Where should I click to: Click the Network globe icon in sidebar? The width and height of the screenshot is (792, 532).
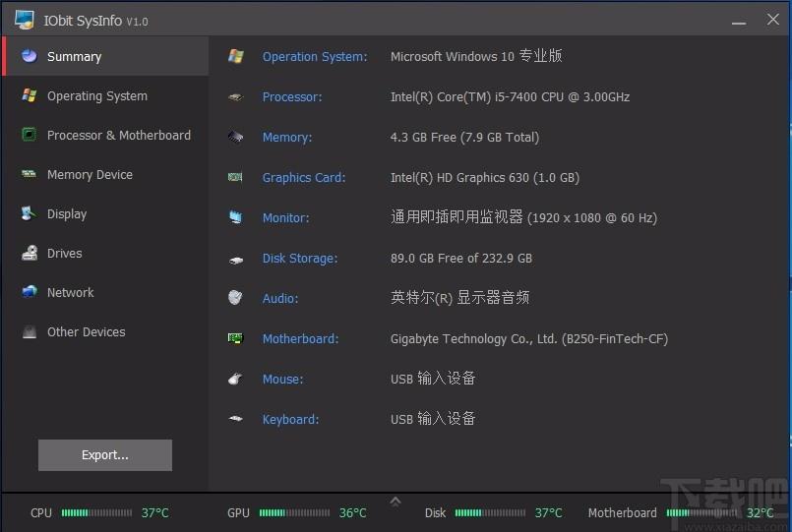30,292
